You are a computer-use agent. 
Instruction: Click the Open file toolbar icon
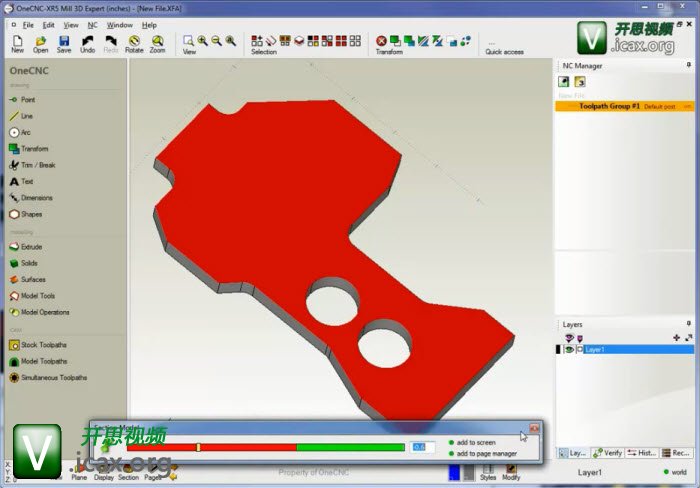pyautogui.click(x=41, y=44)
